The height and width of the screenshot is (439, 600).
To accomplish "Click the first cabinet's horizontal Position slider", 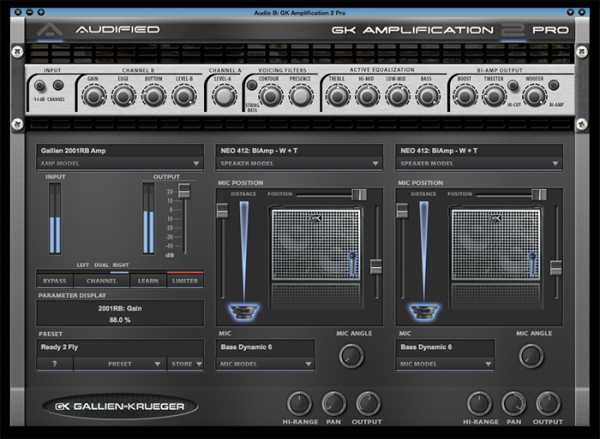I will [x=359, y=194].
